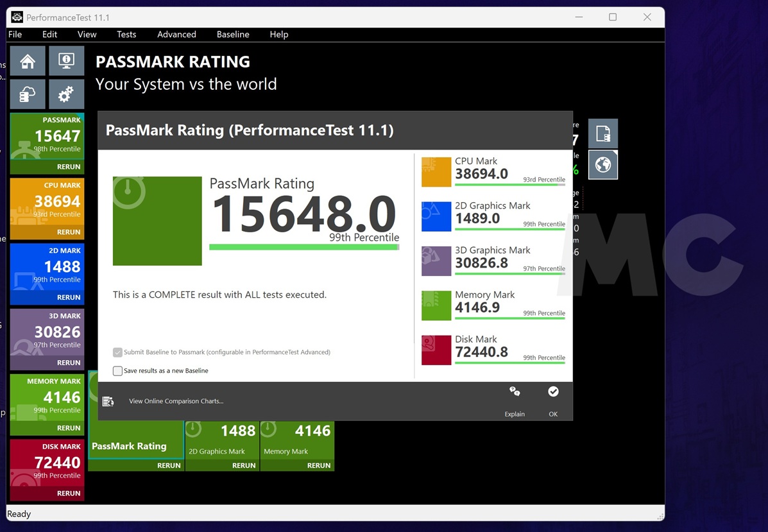Image resolution: width=768 pixels, height=532 pixels.
Task: Click the PerformanceTest app icon in title bar
Action: [17, 17]
